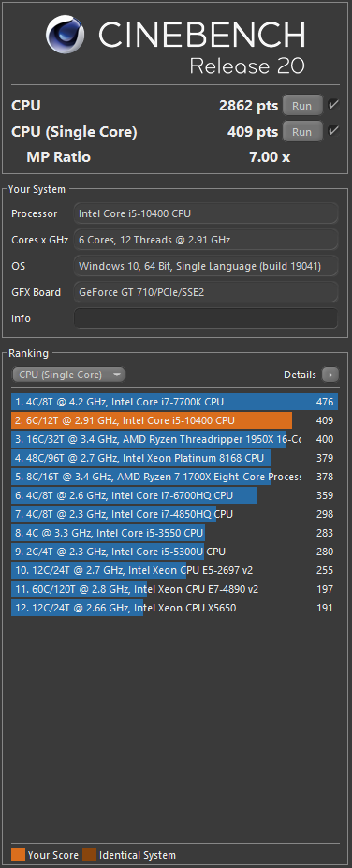Select the Processor name field
The height and width of the screenshot is (868, 352).
(206, 213)
